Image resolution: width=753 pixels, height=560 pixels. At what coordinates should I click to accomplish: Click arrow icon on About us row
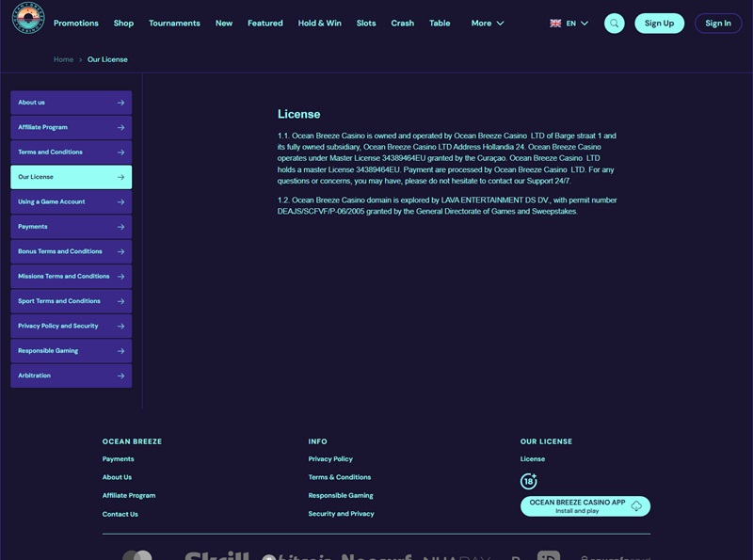(x=121, y=103)
